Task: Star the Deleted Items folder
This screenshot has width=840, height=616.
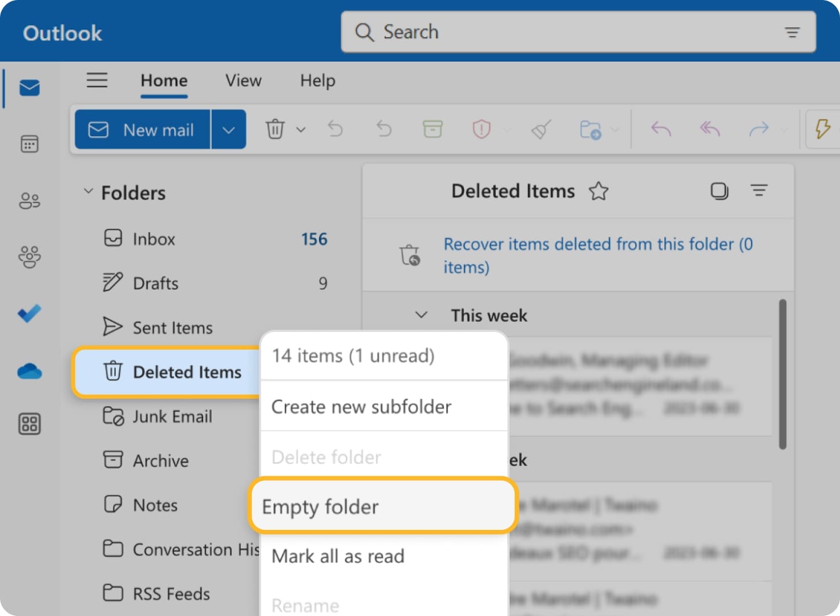Action: [x=599, y=191]
